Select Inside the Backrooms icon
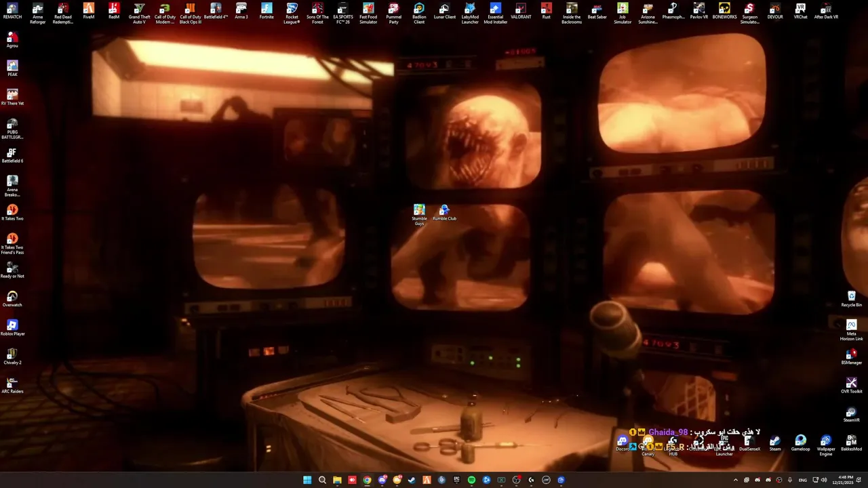 tap(572, 14)
